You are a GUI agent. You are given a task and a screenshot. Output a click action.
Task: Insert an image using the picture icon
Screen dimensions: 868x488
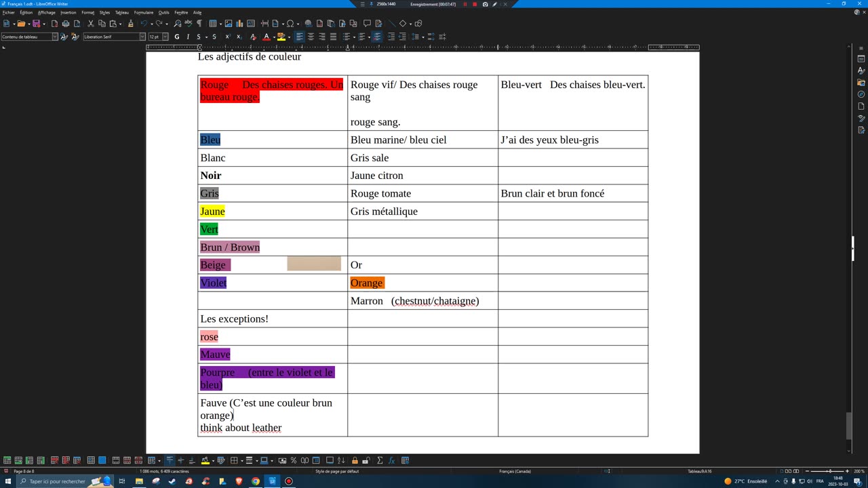(x=229, y=24)
